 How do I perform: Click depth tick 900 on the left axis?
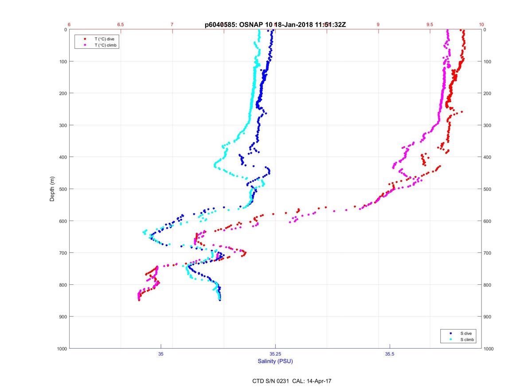[x=63, y=317]
